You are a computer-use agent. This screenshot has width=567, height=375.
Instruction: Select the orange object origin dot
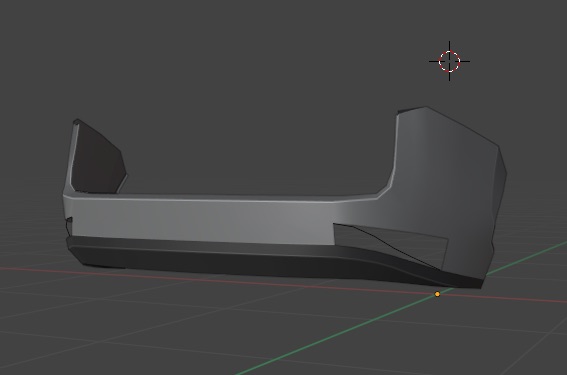437,294
